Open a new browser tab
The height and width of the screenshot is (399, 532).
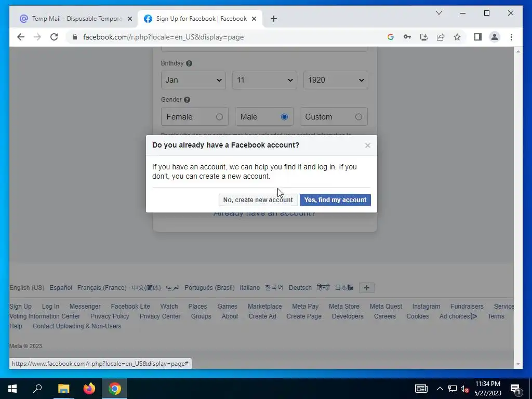tap(274, 19)
